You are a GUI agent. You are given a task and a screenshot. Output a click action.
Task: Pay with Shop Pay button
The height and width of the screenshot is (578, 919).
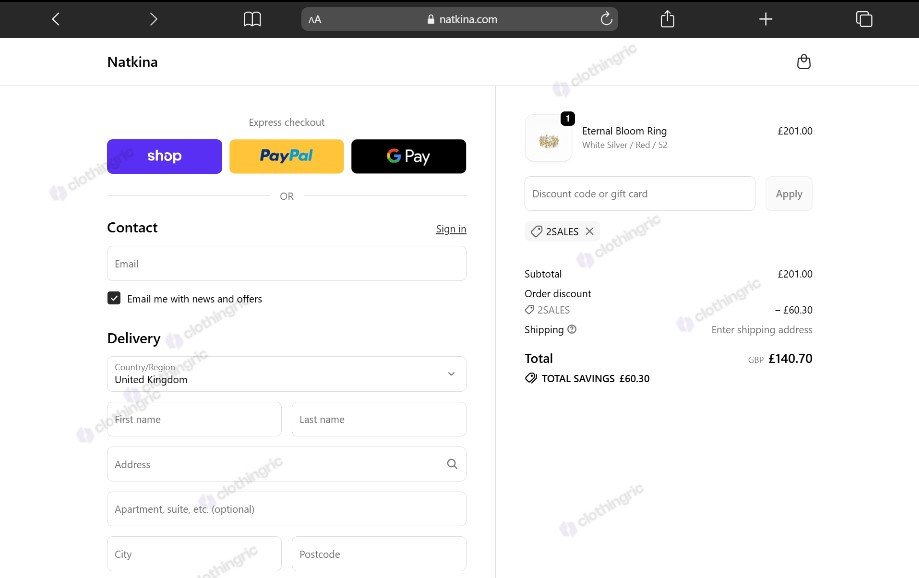[x=164, y=157]
